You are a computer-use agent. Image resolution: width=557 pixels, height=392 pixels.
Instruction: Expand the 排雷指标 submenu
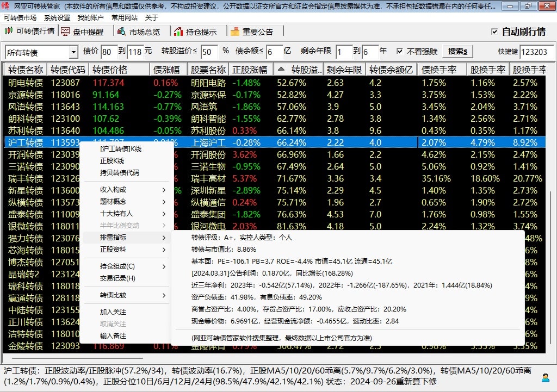point(164,238)
